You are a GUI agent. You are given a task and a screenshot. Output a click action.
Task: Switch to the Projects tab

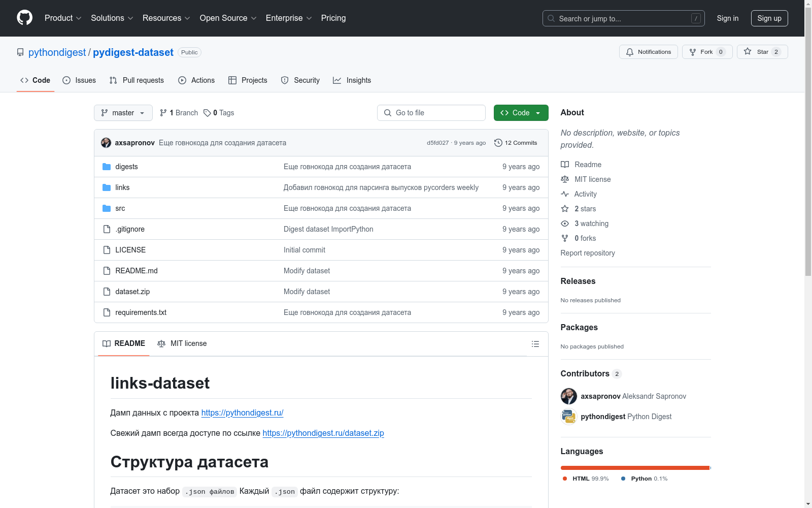point(248,80)
